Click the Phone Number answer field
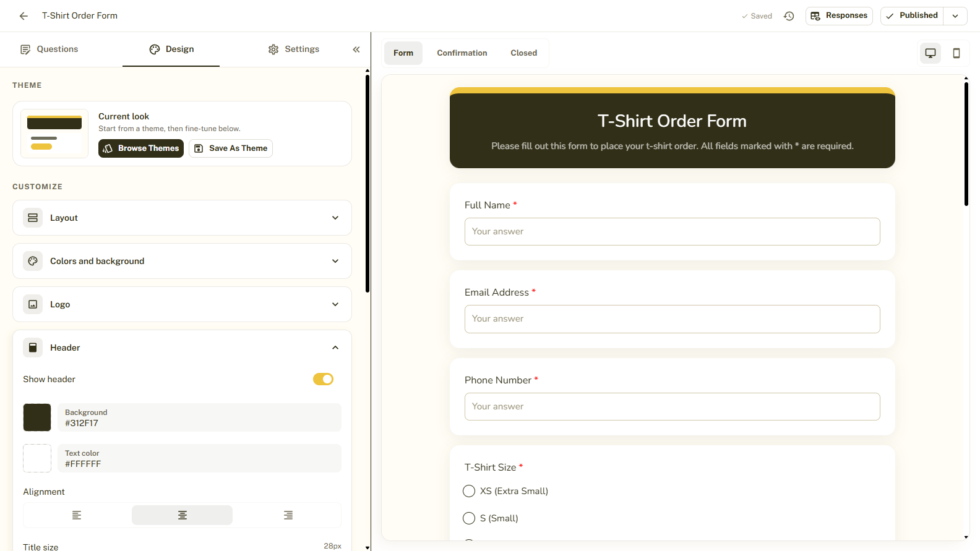Viewport: 980px width, 551px height. (x=673, y=406)
